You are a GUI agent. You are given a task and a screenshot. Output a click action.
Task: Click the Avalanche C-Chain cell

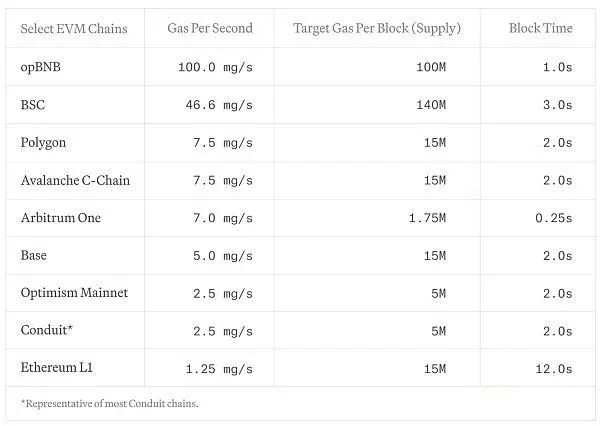point(75,180)
